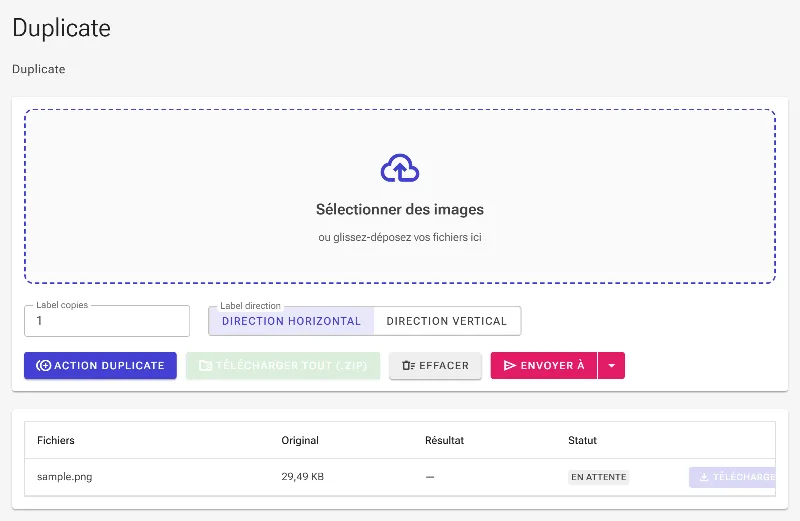Click the Effacer button
Viewport: 800px width, 521px height.
[435, 365]
